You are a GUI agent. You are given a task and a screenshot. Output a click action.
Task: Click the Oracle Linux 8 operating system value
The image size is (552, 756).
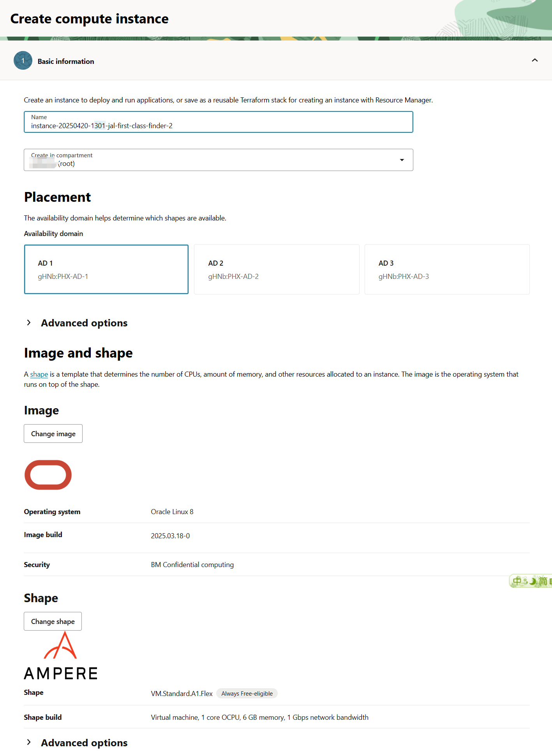(172, 512)
